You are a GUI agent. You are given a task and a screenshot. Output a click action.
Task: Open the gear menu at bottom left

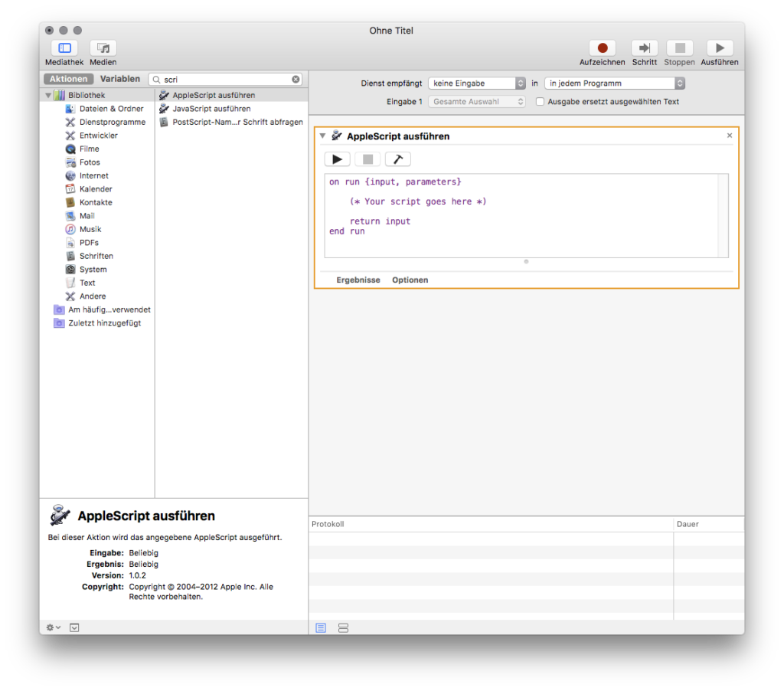[x=53, y=627]
